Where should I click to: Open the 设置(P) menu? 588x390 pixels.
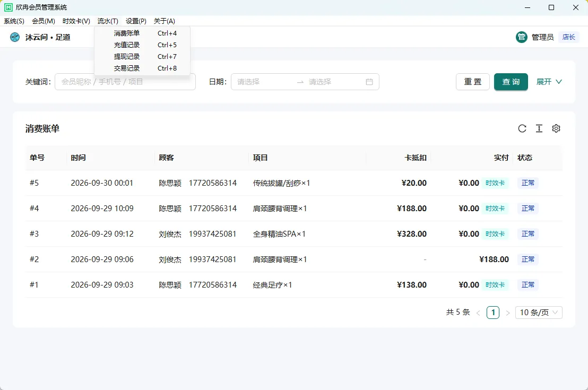coord(136,21)
